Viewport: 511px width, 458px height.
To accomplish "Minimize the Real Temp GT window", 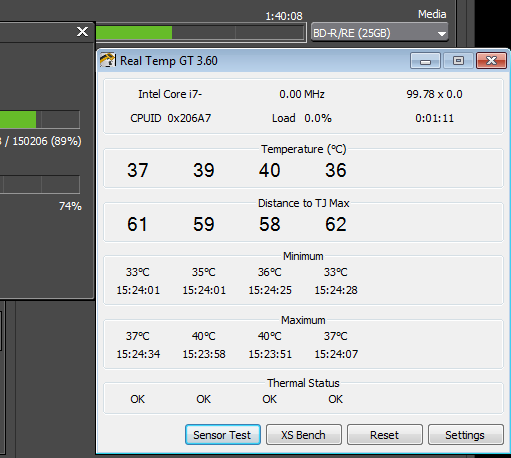I will tap(425, 61).
